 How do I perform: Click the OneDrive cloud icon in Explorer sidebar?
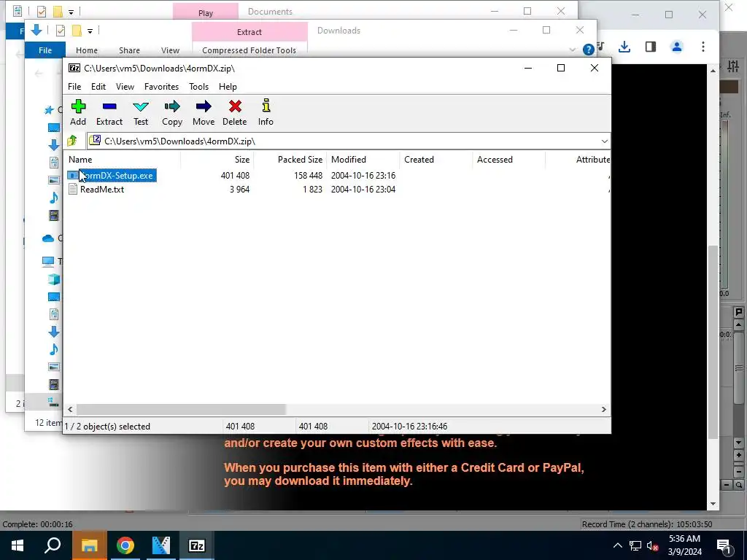[x=48, y=238]
